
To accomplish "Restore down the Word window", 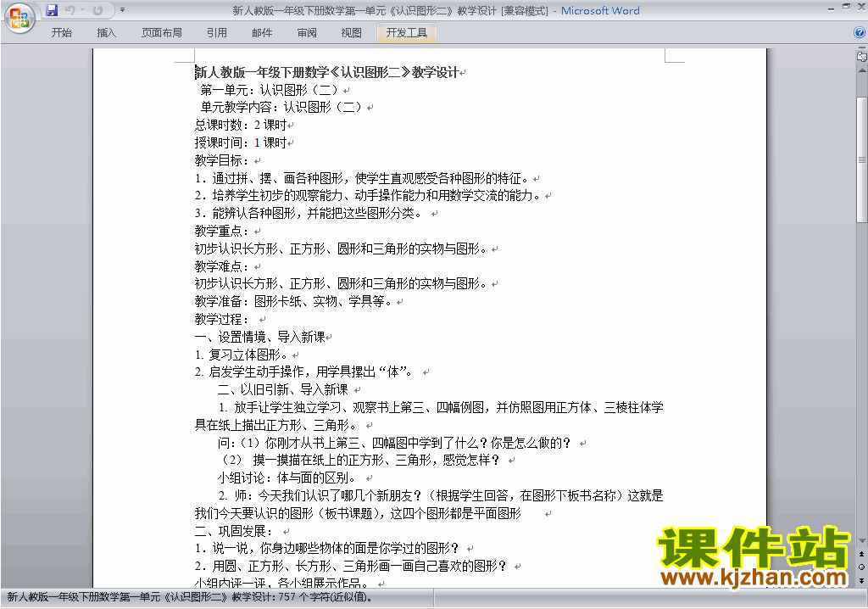I will pyautogui.click(x=846, y=7).
